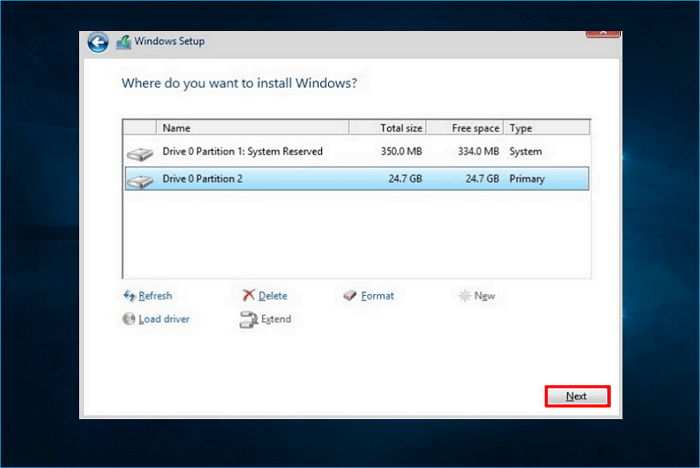Image resolution: width=700 pixels, height=468 pixels.
Task: Click the Load driver disc icon
Action: point(128,320)
